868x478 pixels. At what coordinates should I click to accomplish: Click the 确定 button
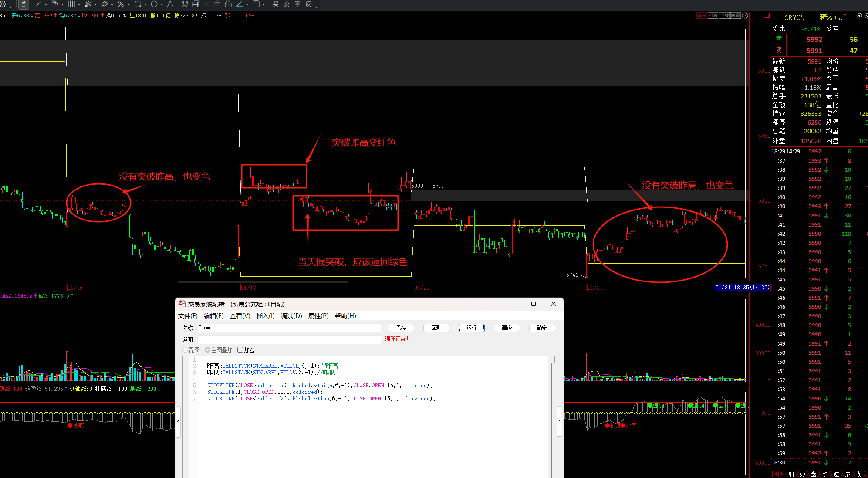point(542,328)
